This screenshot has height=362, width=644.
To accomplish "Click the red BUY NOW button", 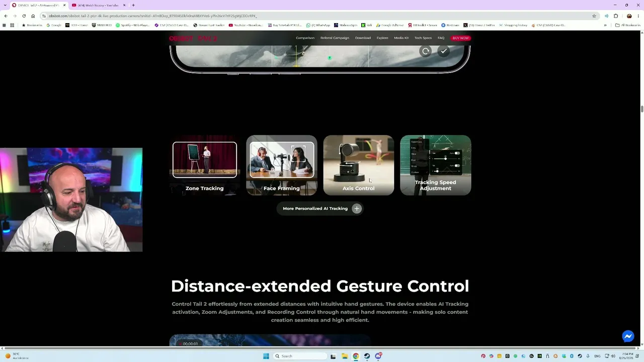I will point(460,38).
